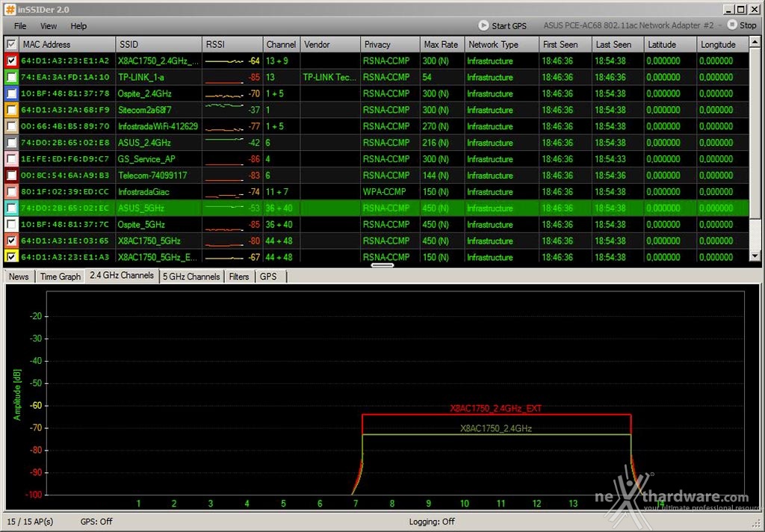
Task: Check the InfostradaGiac network checkbox
Action: coord(11,191)
